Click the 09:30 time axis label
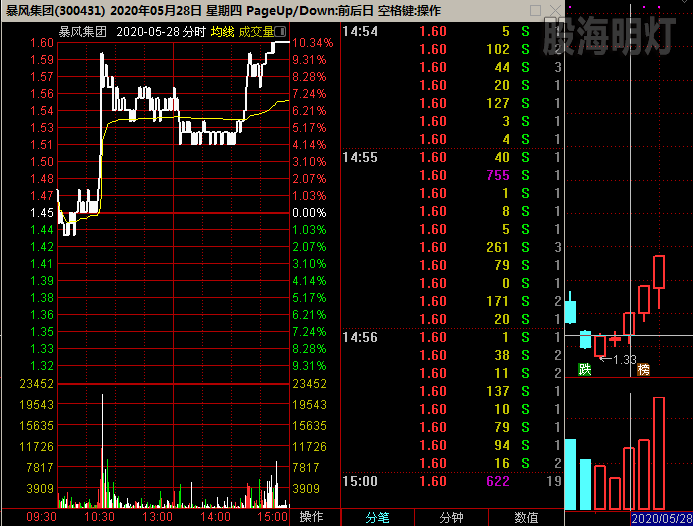 tap(42, 517)
